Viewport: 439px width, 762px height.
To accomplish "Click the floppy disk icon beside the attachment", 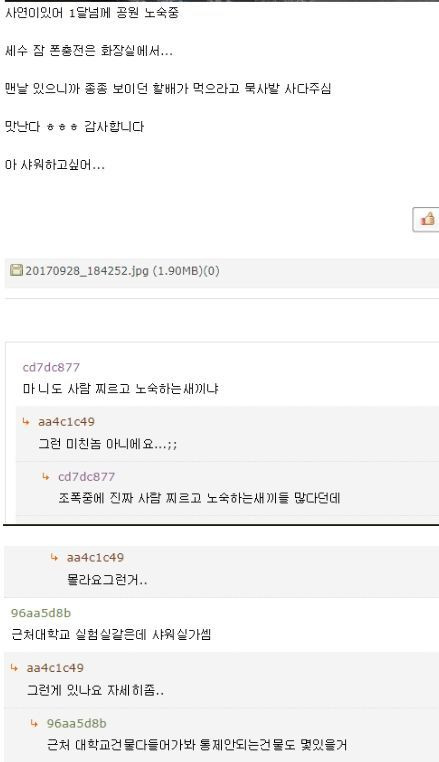I will tap(17, 270).
